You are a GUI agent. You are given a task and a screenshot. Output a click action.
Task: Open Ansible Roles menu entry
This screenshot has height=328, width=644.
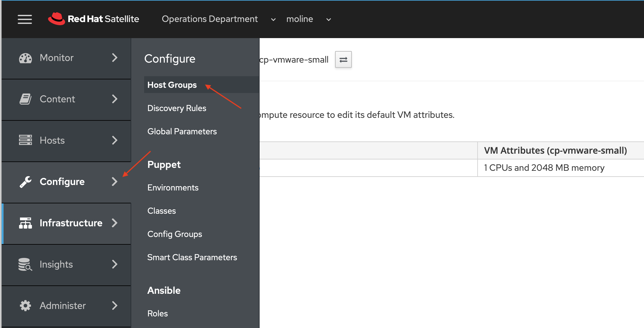(157, 313)
